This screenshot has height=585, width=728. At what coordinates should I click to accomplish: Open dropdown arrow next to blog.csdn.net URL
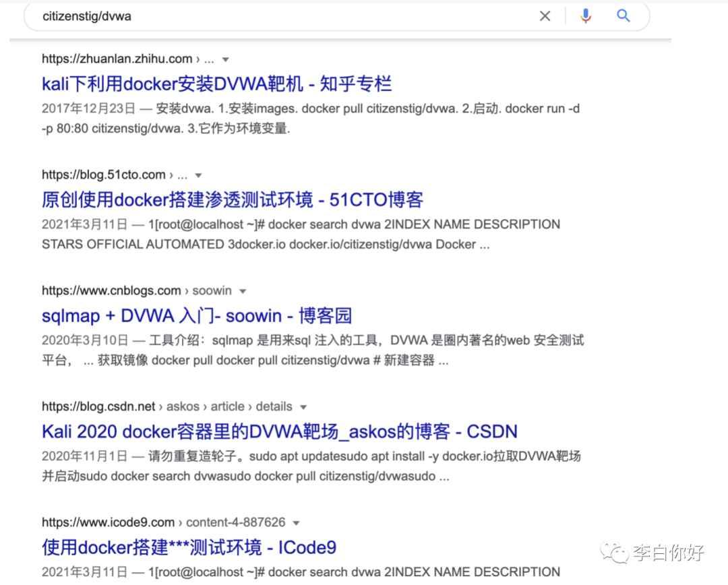[x=303, y=407]
